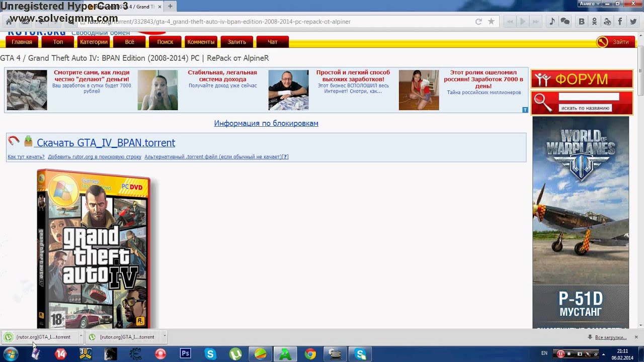Open the chat bubbles icon
The width and height of the screenshot is (644, 362).
point(565,22)
